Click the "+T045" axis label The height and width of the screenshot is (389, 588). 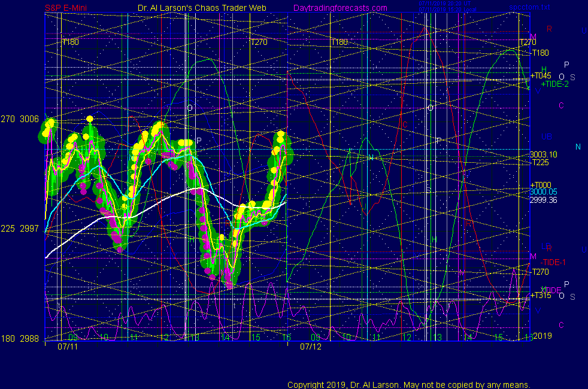(540, 75)
